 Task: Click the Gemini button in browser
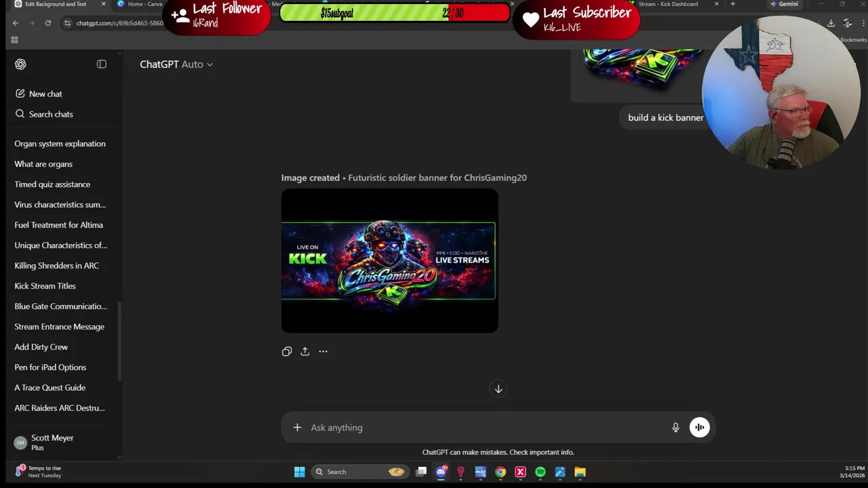click(x=784, y=4)
